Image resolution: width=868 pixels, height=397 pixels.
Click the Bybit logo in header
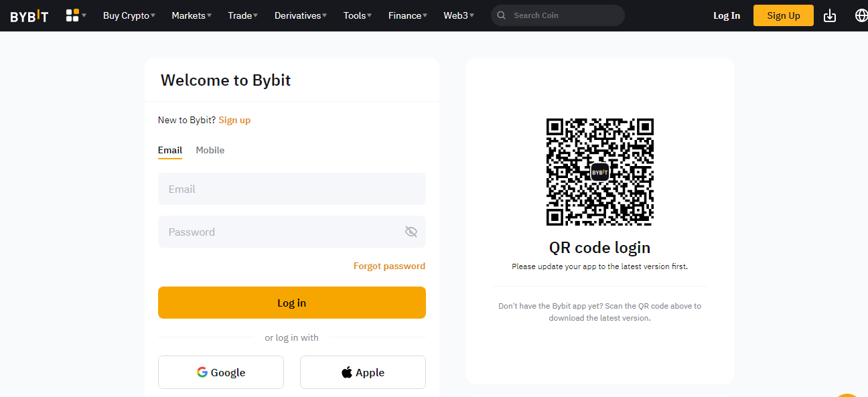pos(29,15)
